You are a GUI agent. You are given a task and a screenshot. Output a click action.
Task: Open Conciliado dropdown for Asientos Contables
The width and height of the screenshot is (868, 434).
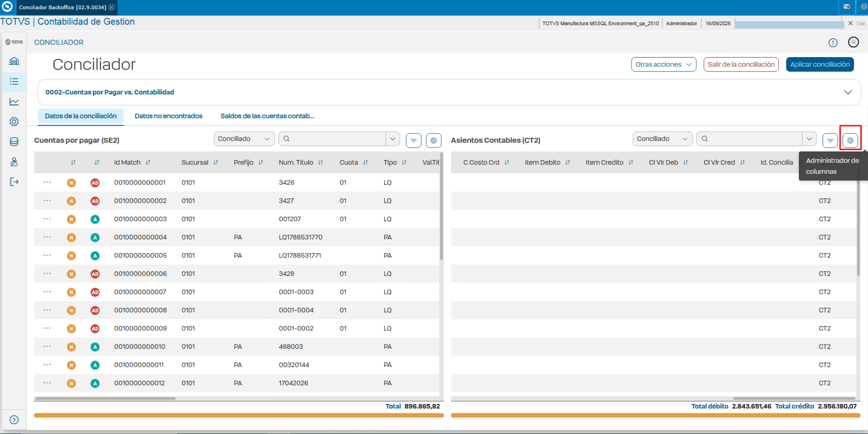(x=663, y=139)
